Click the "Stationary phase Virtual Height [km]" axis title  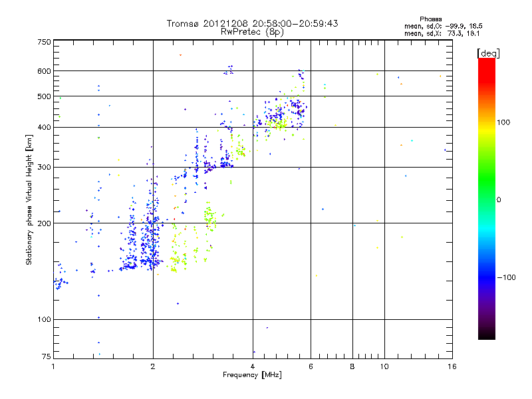[x=29, y=199]
